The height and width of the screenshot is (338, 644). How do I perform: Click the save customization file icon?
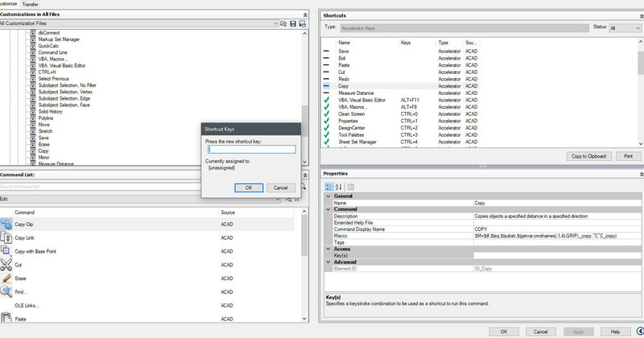[x=293, y=24]
